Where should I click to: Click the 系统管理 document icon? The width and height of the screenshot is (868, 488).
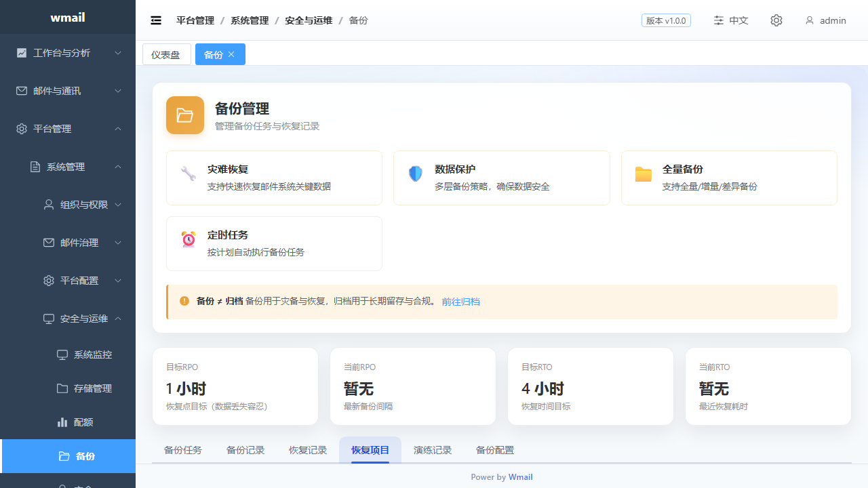[35, 167]
